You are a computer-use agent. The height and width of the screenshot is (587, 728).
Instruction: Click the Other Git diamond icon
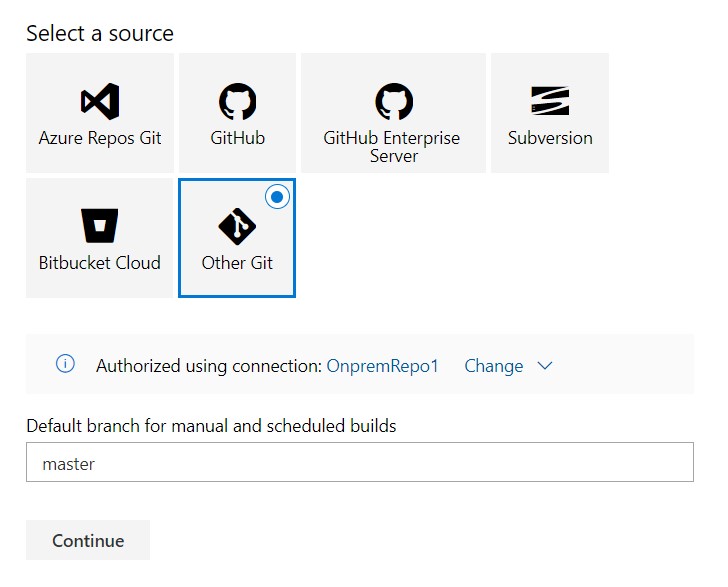(x=237, y=226)
